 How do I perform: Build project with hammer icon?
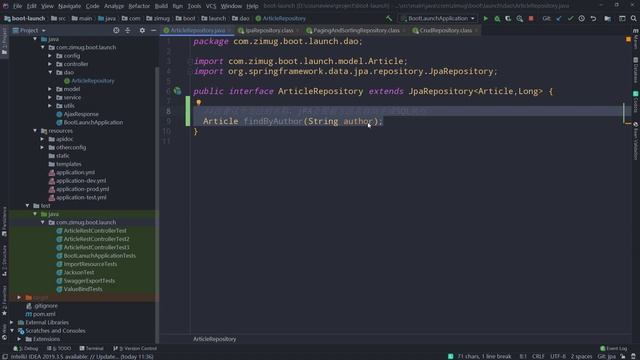point(389,18)
